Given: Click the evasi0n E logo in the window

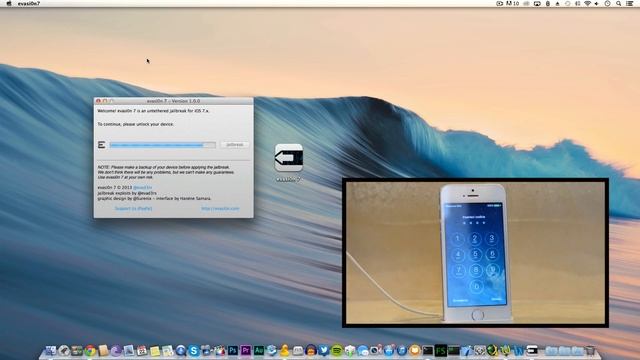Looking at the screenshot, I should tap(102, 144).
